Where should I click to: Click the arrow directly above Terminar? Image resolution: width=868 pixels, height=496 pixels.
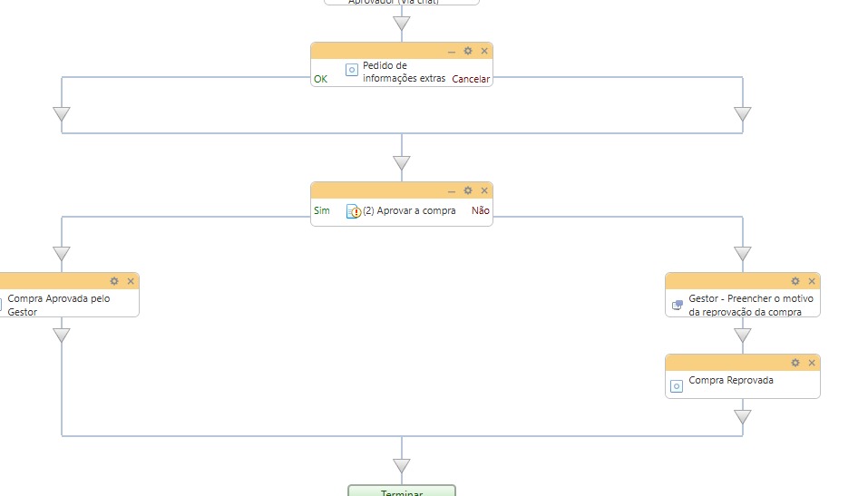point(402,466)
